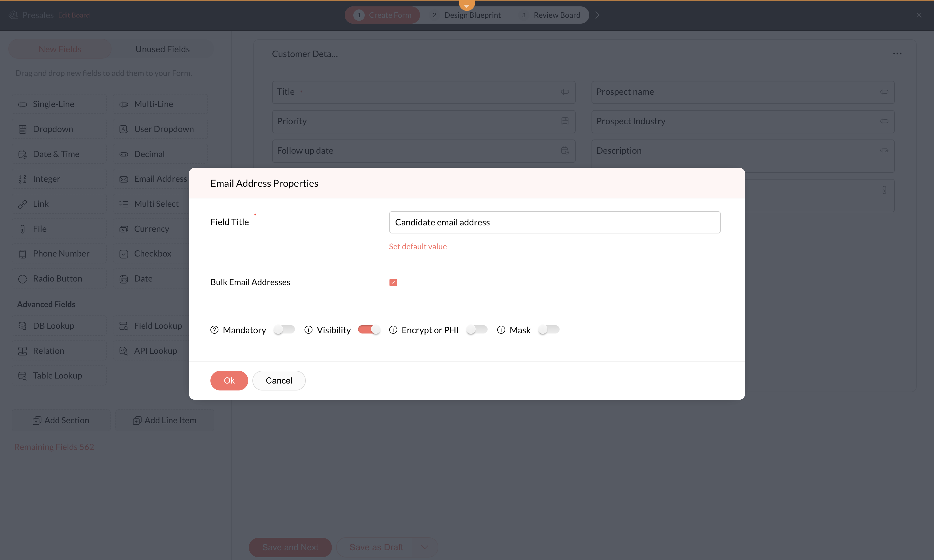934x560 pixels.
Task: Turn off the Visibility toggle
Action: click(x=369, y=329)
